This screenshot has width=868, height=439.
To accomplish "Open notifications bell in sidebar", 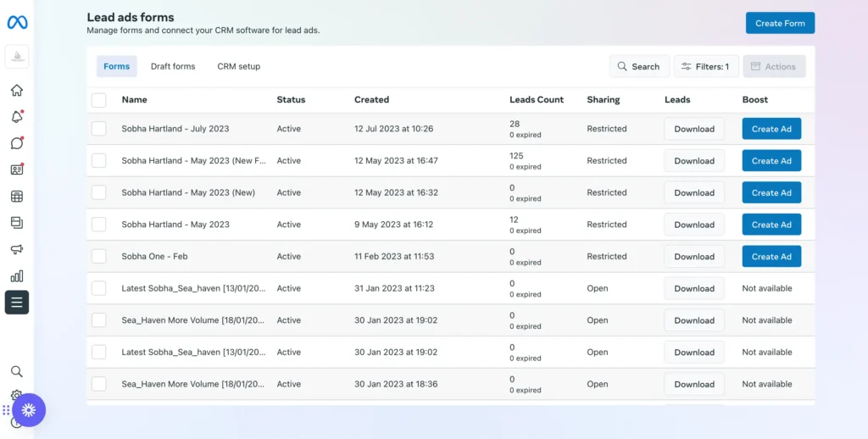I will (x=17, y=117).
